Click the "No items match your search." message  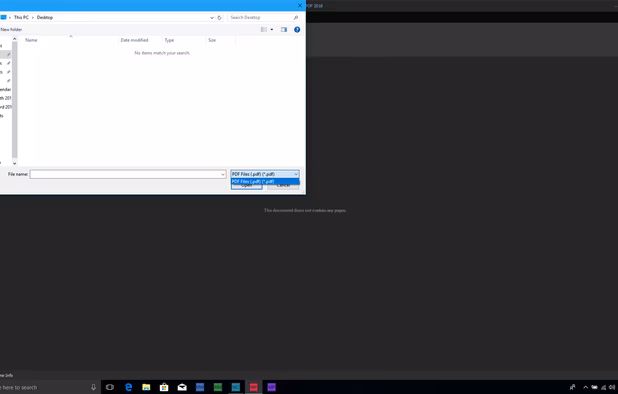[162, 53]
